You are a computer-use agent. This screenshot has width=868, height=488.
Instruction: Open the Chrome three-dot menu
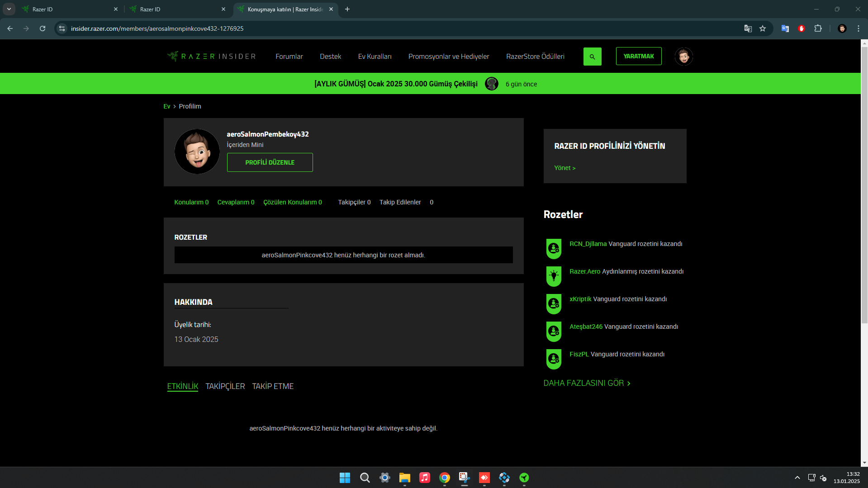858,28
